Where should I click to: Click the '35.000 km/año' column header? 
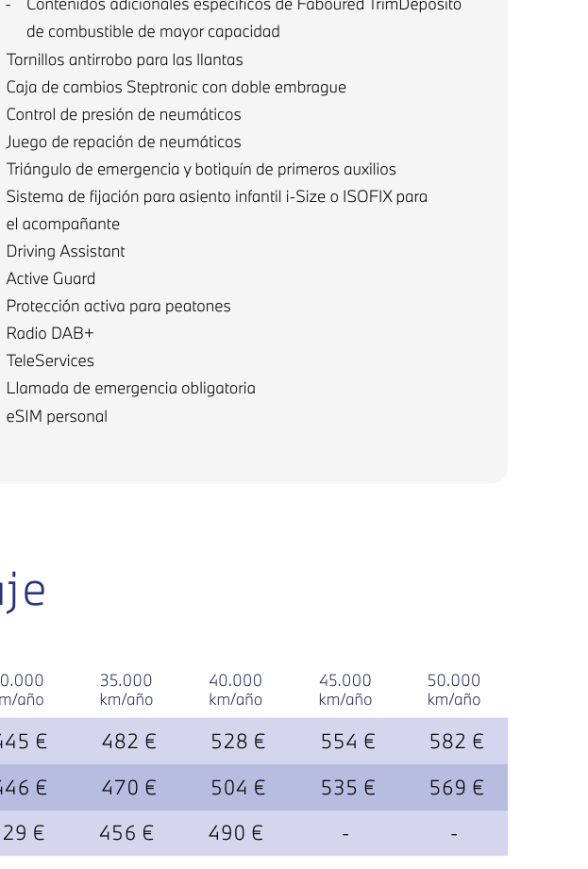(126, 690)
